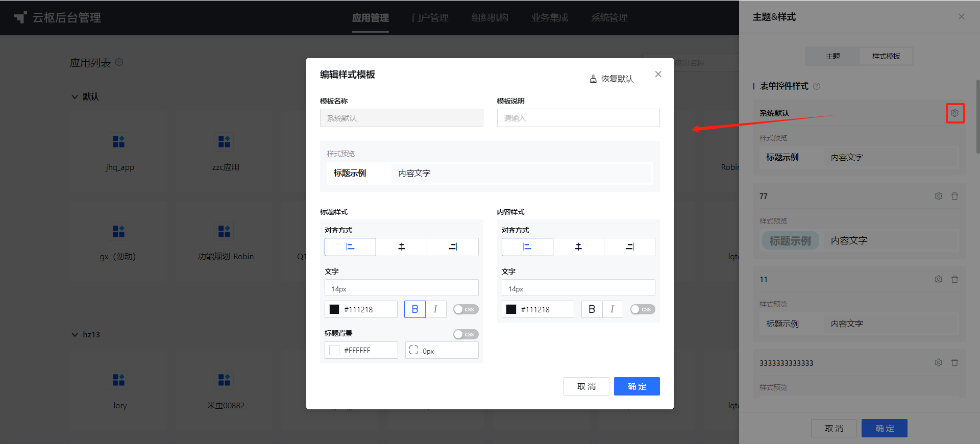Collapse the hz13 application group
The height and width of the screenshot is (444, 980).
tap(75, 335)
